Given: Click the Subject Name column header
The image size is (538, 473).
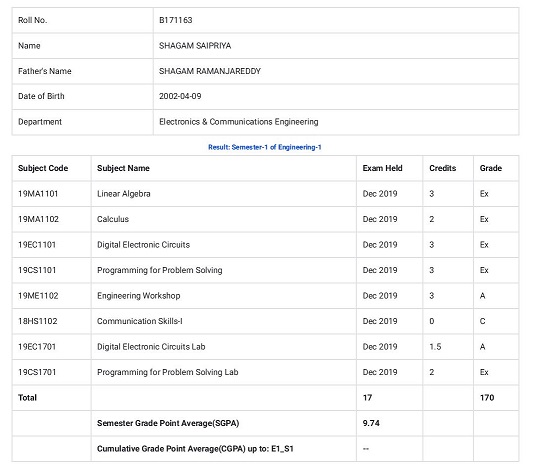Looking at the screenshot, I should pyautogui.click(x=123, y=168).
